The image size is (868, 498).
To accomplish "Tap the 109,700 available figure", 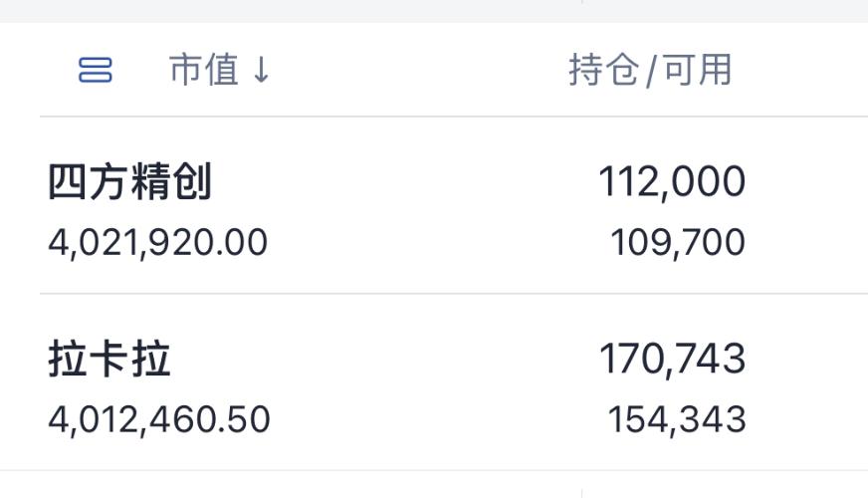I will click(x=677, y=243).
